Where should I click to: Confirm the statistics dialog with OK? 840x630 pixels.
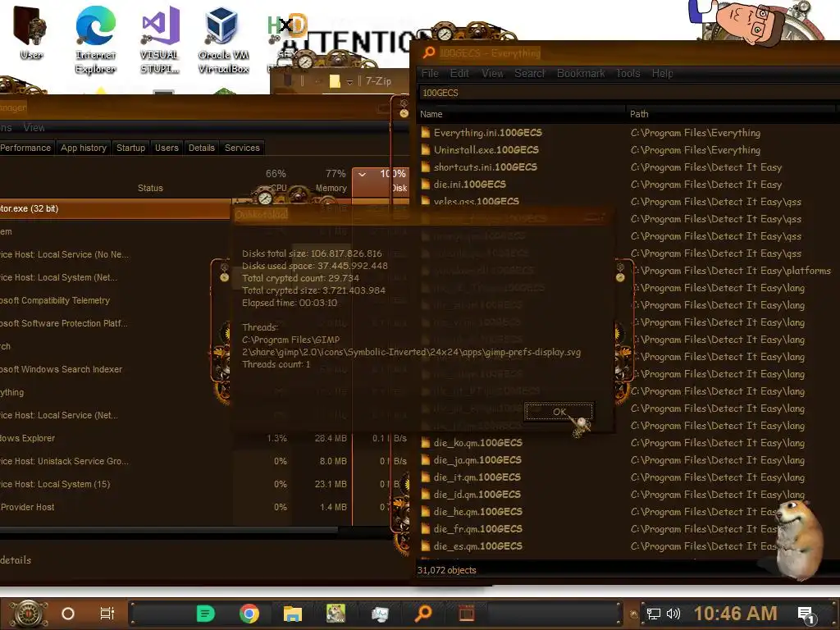[559, 412]
